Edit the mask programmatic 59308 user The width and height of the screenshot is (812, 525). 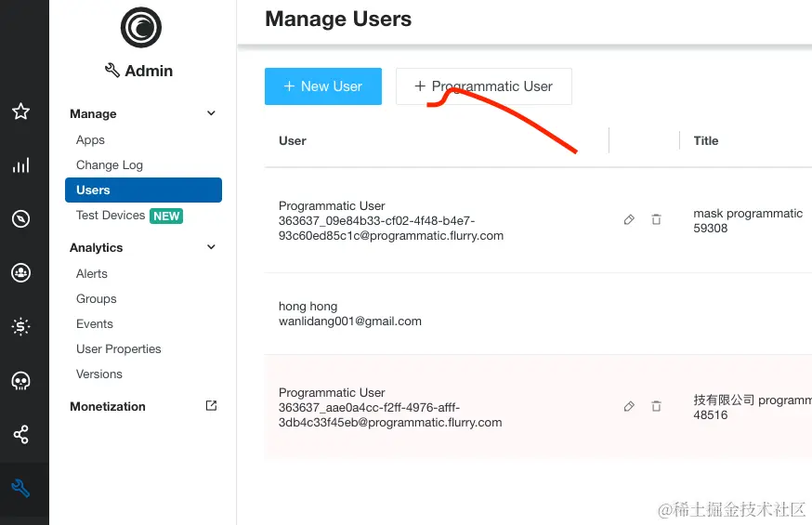[629, 219]
